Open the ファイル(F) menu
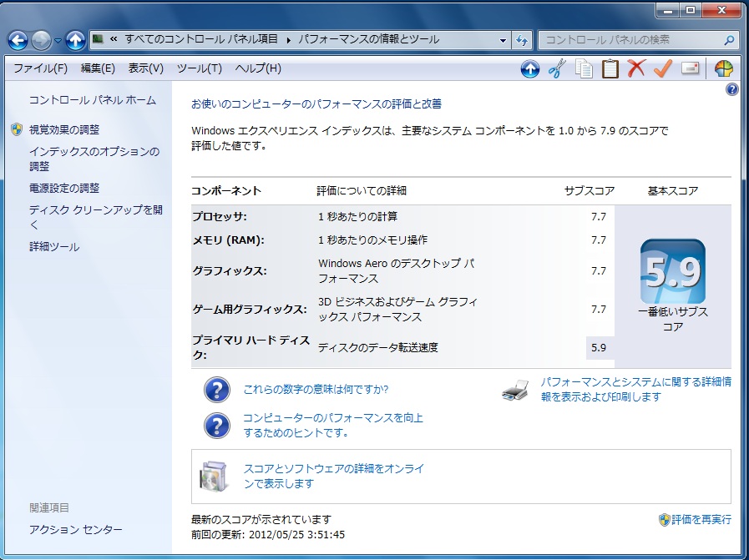The width and height of the screenshot is (749, 560). 40,68
